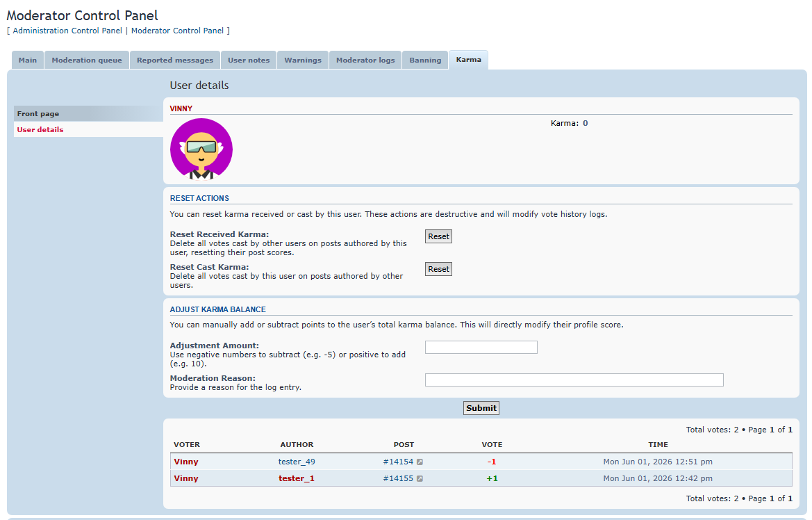This screenshot has height=520, width=812.
Task: Select the Karma tab
Action: pos(469,60)
